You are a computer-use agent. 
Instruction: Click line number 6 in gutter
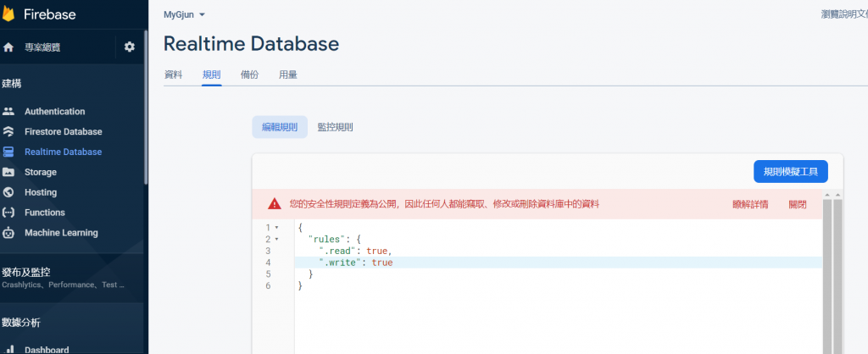pos(268,285)
